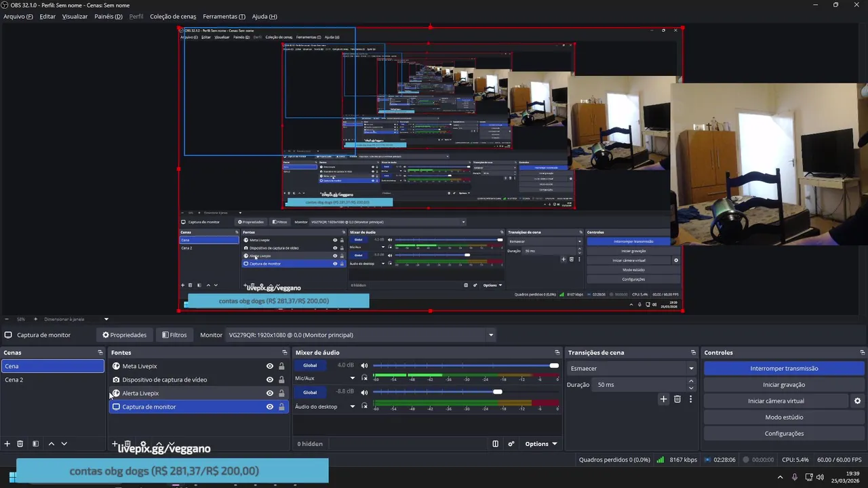Image resolution: width=868 pixels, height=488 pixels.
Task: Open the Arquivo menu
Action: point(18,16)
